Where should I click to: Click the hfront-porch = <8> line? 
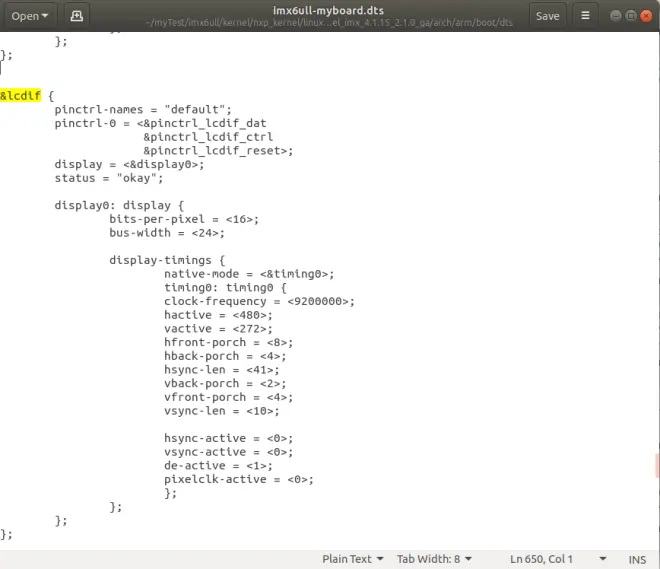[x=229, y=342]
